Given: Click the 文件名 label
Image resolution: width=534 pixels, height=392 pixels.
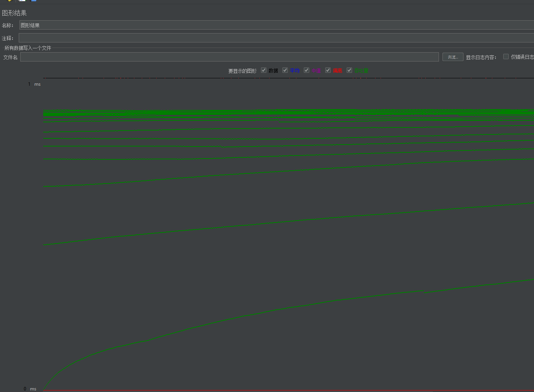Looking at the screenshot, I should point(11,57).
